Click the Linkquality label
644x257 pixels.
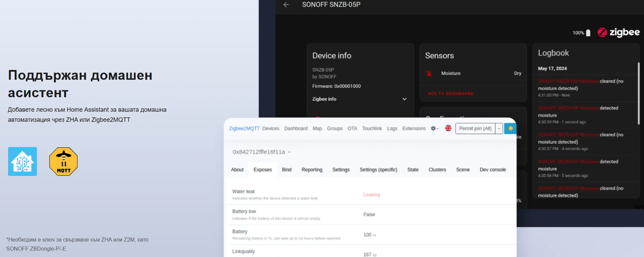(x=243, y=252)
